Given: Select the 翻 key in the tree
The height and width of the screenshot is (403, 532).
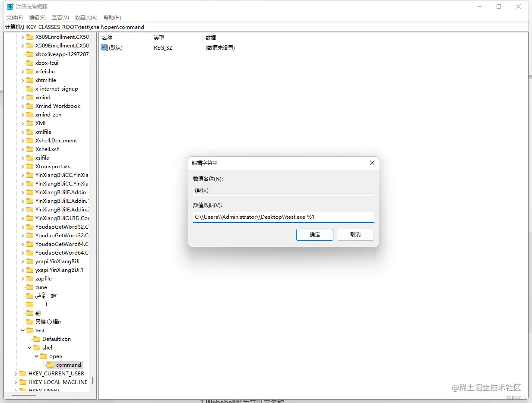Looking at the screenshot, I should 38,313.
